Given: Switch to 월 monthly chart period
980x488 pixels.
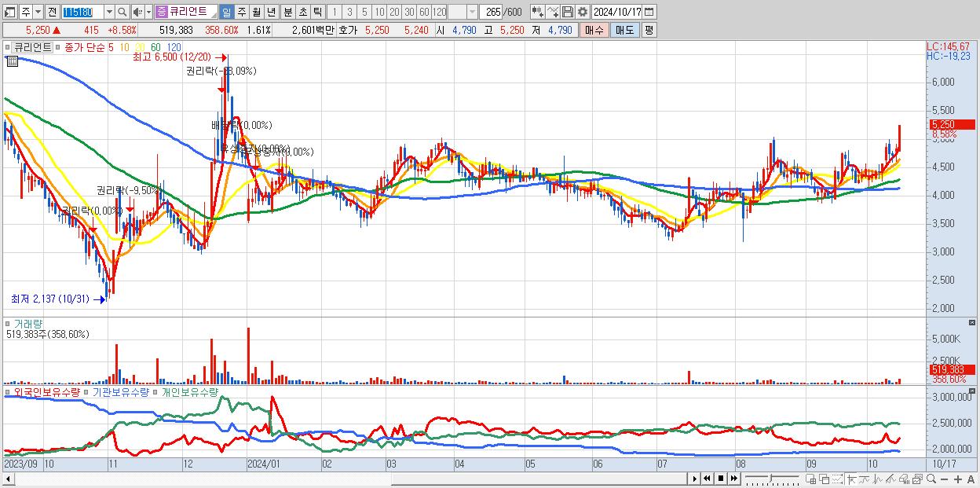Looking at the screenshot, I should coord(256,12).
